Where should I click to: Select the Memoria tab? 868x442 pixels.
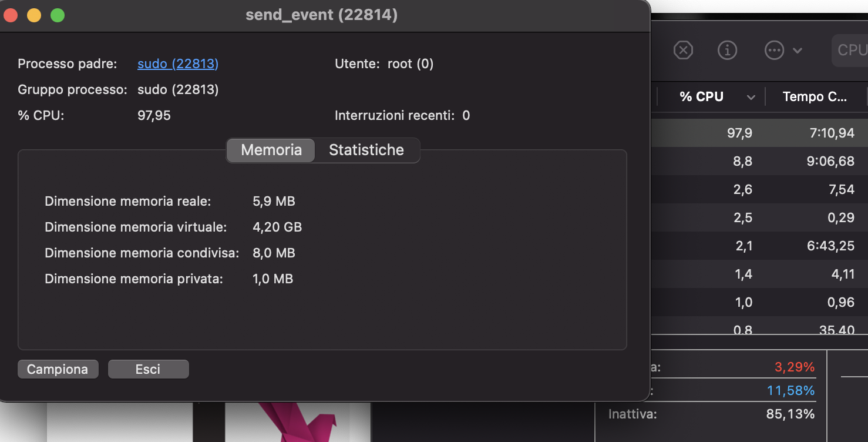point(271,150)
